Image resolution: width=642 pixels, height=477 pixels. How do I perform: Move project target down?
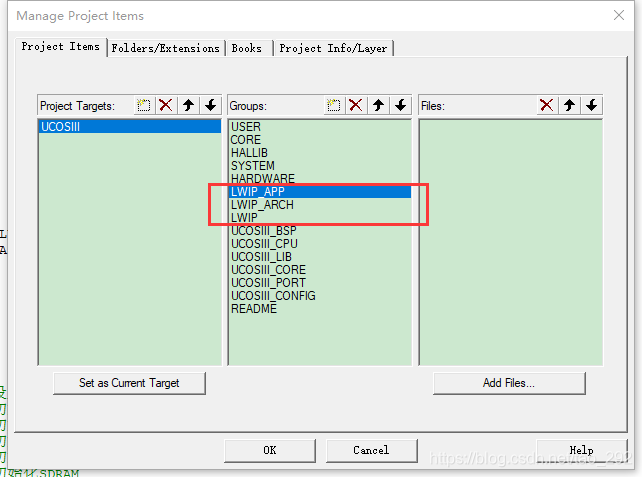click(x=210, y=106)
